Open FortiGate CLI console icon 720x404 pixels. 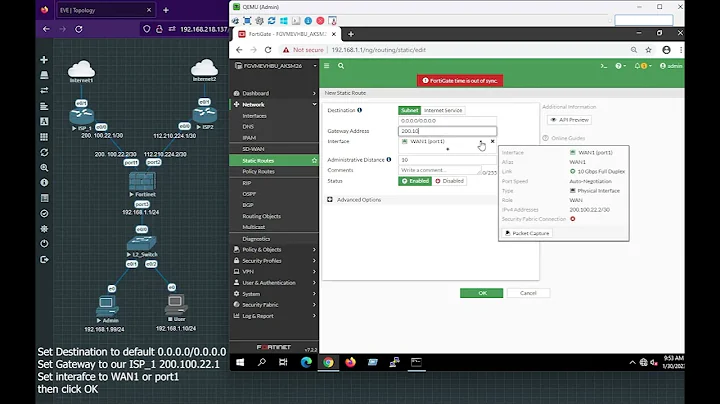[603, 66]
